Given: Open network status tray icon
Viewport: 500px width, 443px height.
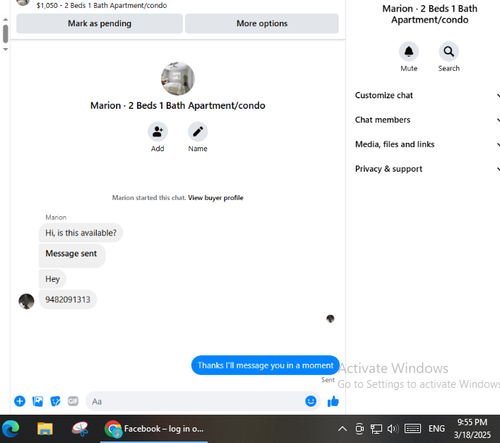Looking at the screenshot, I should (x=376, y=429).
